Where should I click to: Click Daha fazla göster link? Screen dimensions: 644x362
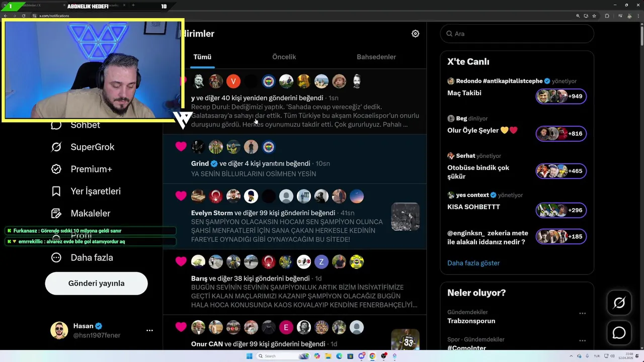tap(473, 263)
